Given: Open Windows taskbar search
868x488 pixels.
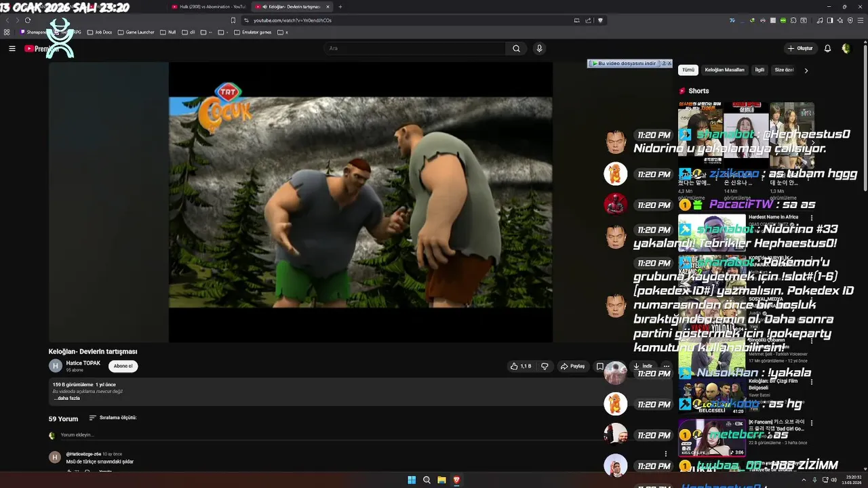Looking at the screenshot, I should coord(427,480).
